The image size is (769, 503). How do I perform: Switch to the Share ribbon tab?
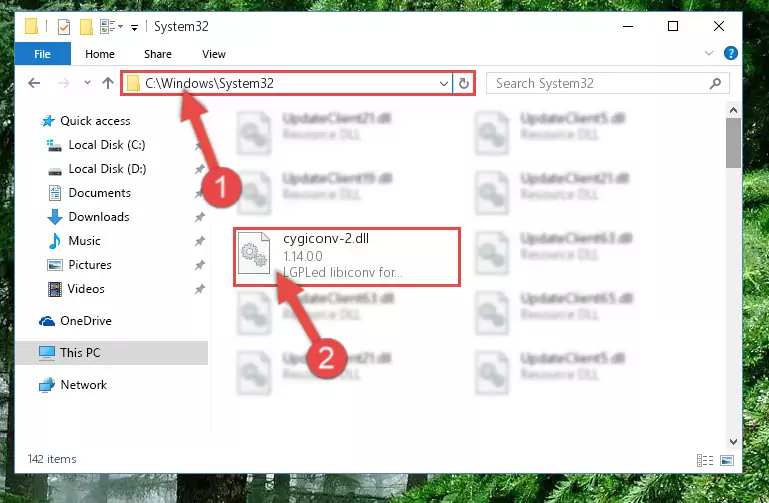(157, 54)
